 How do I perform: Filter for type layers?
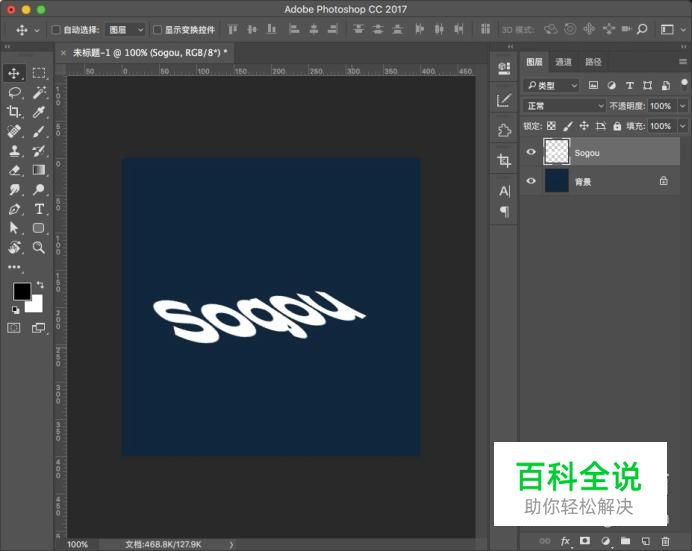(x=630, y=85)
